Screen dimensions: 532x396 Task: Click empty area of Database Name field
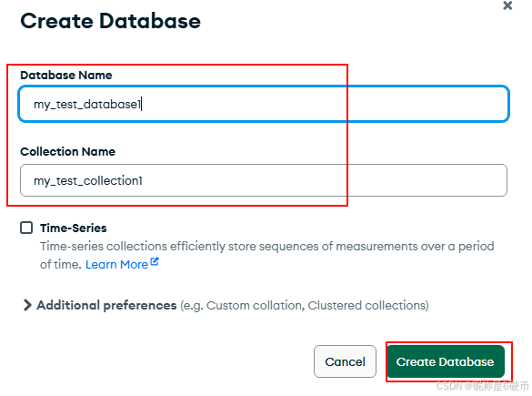pos(322,104)
